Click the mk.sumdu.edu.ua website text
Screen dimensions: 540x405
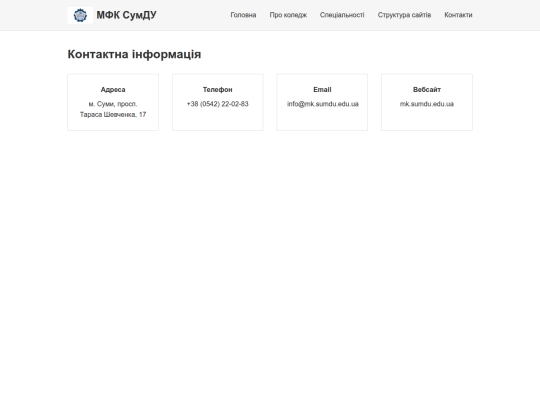click(427, 104)
